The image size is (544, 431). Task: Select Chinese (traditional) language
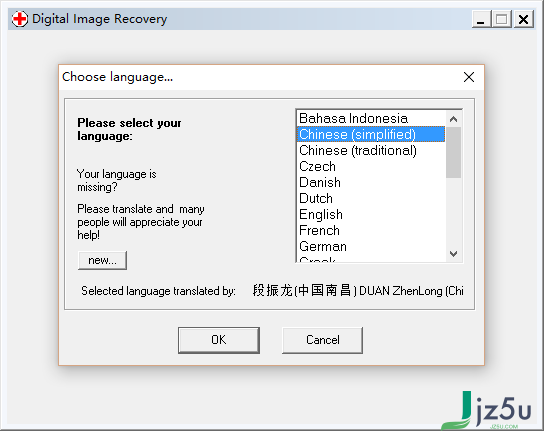(x=371, y=150)
